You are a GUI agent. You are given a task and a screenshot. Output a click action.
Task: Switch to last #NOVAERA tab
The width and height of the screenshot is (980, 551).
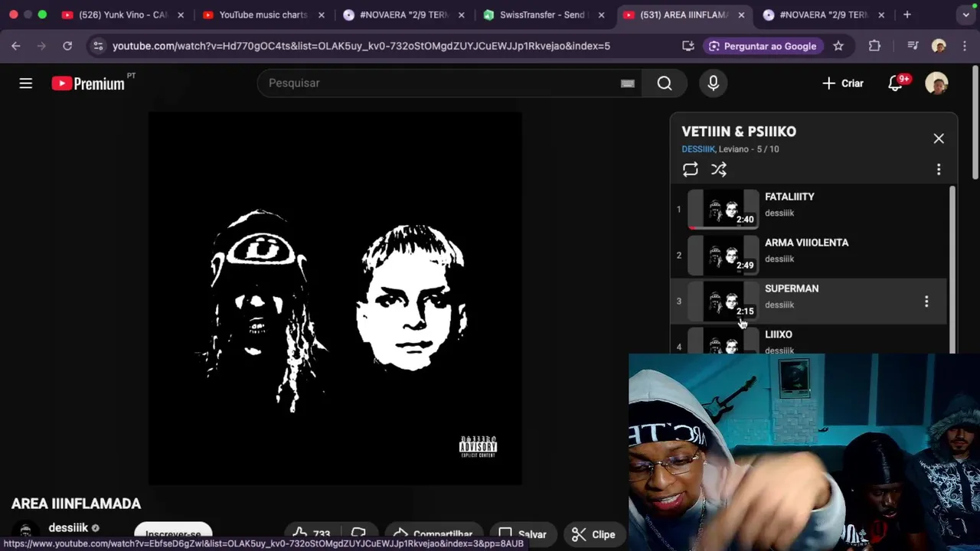point(824,15)
